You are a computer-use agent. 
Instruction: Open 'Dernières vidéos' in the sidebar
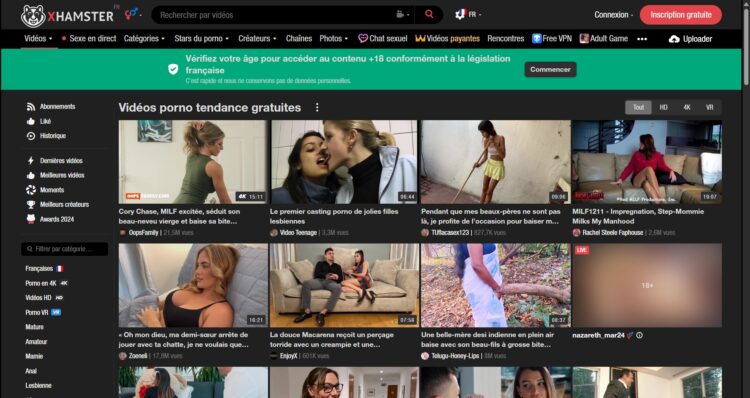coord(55,161)
